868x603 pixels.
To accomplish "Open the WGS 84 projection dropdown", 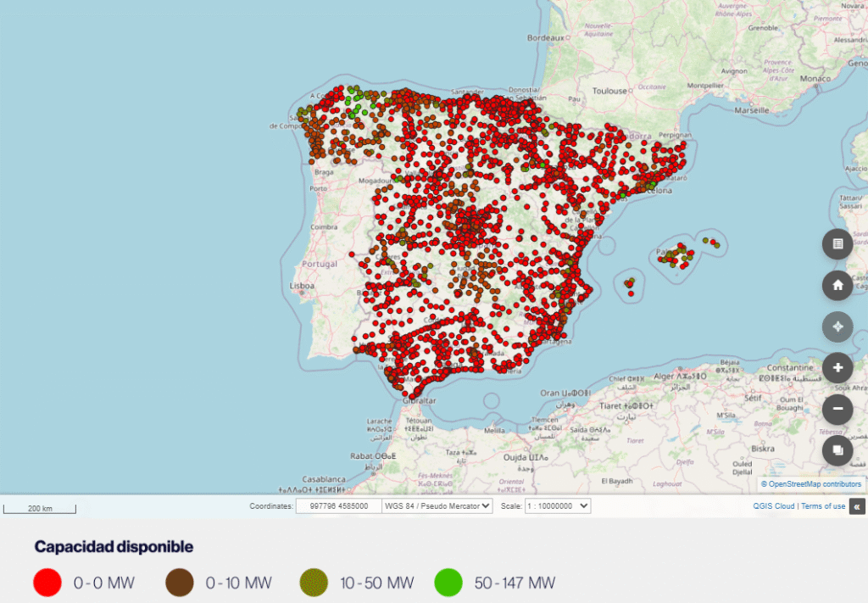I will point(437,506).
